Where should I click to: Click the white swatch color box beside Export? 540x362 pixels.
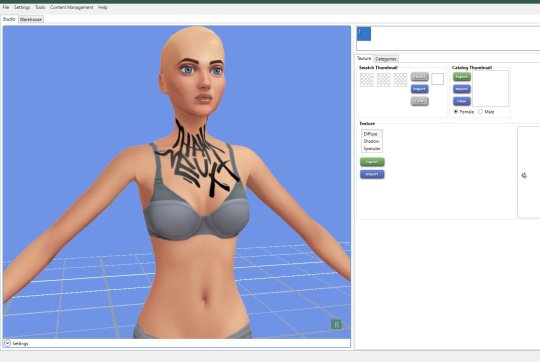437,79
